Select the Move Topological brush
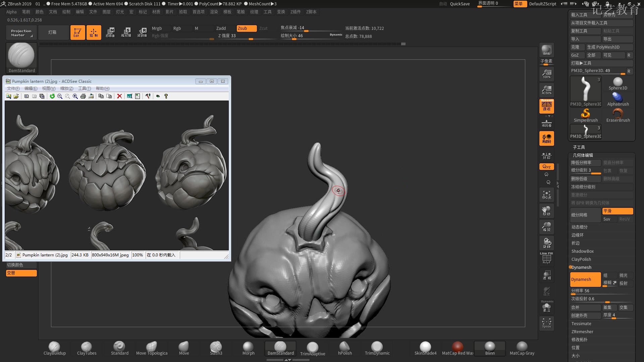Viewport: 644px width, 362px height. pyautogui.click(x=153, y=346)
